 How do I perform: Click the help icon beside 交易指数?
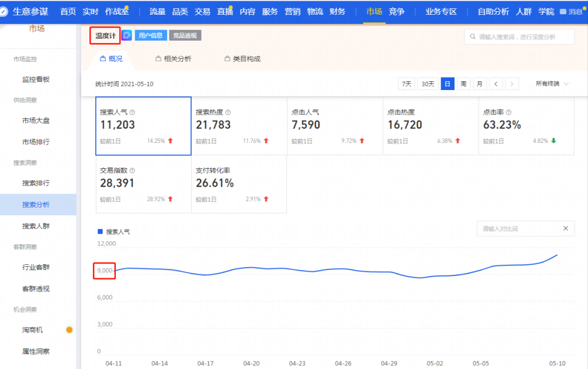(x=132, y=171)
